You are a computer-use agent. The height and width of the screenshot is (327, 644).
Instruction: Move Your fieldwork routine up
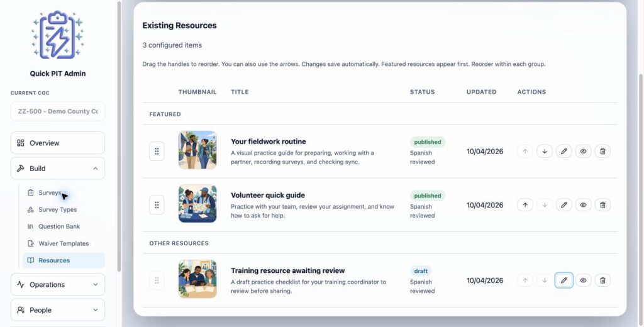[525, 151]
